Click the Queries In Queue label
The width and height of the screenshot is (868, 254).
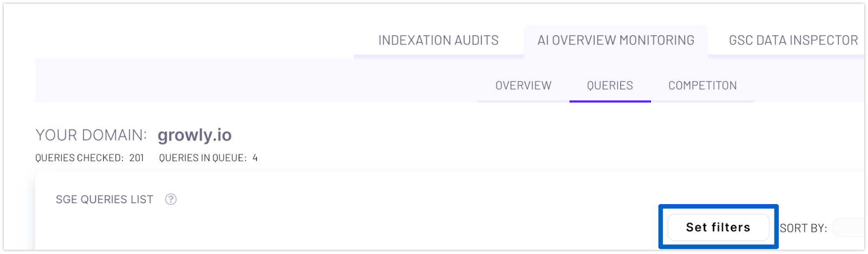point(203,158)
